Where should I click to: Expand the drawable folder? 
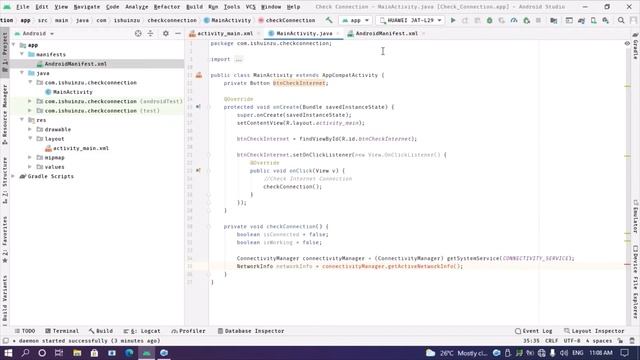coord(30,129)
